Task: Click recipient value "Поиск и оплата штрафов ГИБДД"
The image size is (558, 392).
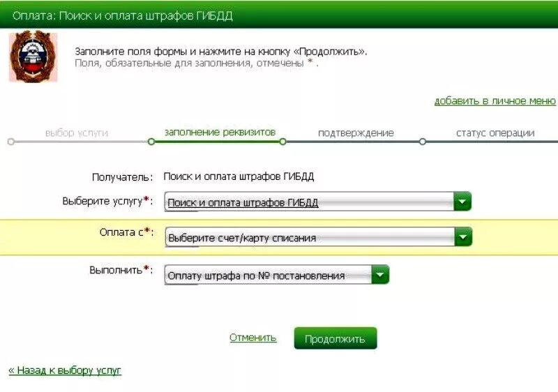Action: (x=239, y=176)
